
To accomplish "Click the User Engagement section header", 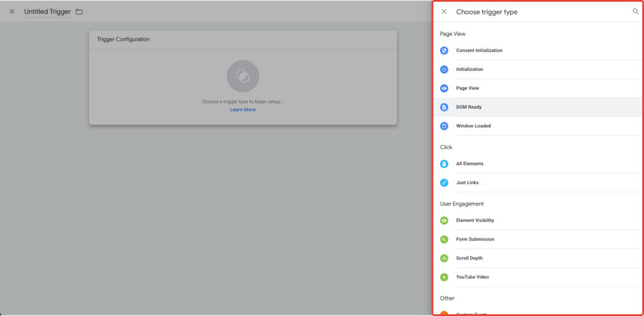I will pos(462,204).
